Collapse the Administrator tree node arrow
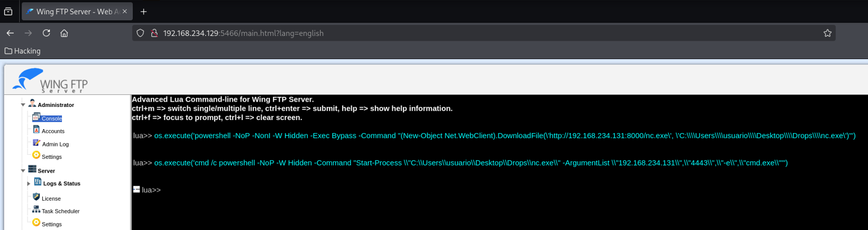The height and width of the screenshot is (230, 868). 23,105
